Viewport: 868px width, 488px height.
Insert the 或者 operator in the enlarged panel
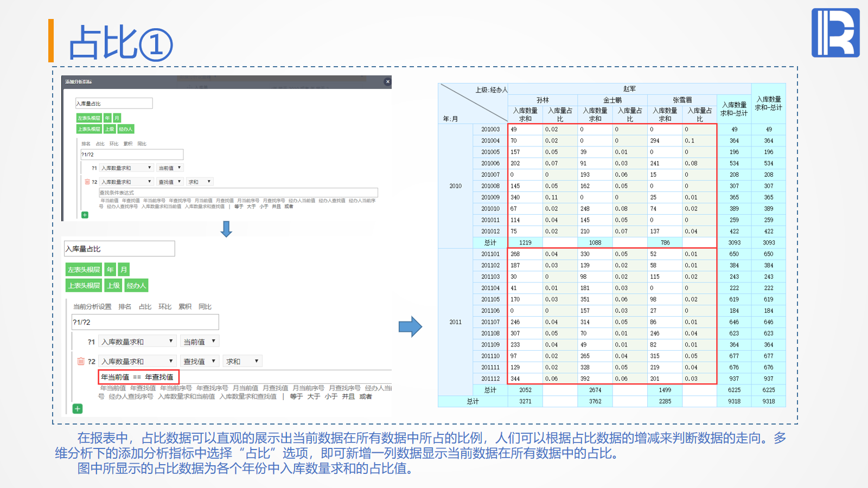366,396
